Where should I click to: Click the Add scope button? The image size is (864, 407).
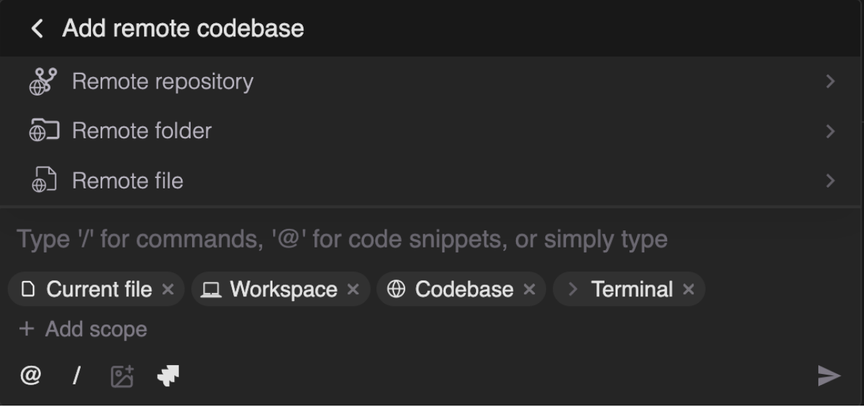tap(83, 329)
